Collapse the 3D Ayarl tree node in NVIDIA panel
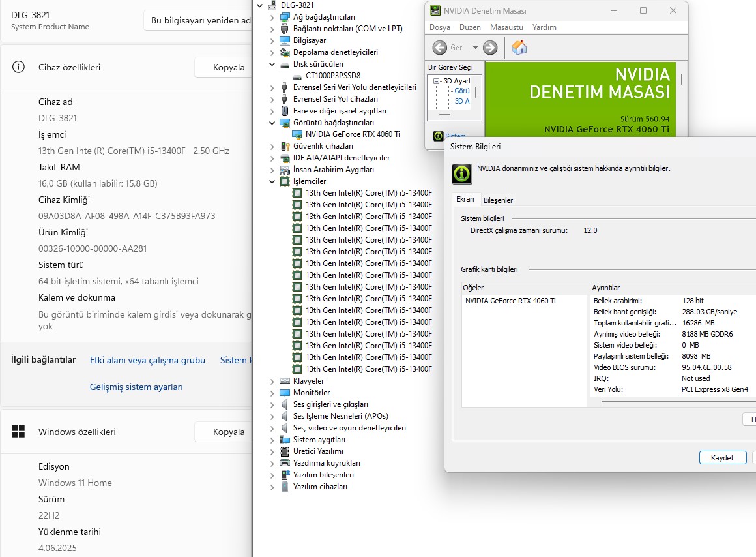This screenshot has height=557, width=756. [x=437, y=81]
